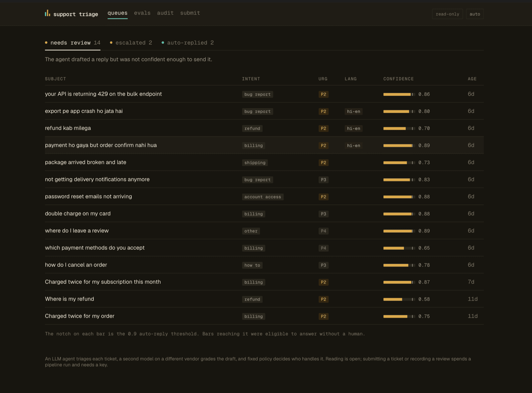Click the 'agent drafted a reply' description
This screenshot has width=532, height=393.
(x=128, y=60)
